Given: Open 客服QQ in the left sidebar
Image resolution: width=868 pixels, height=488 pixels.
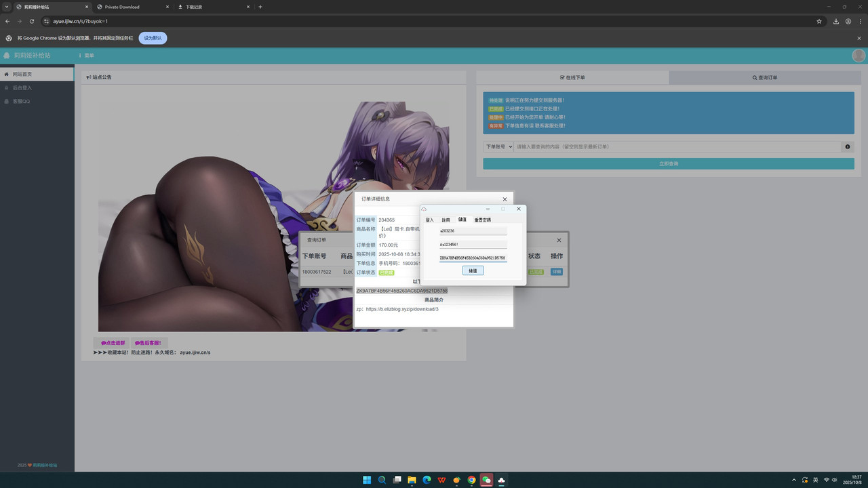Looking at the screenshot, I should 37,101.
